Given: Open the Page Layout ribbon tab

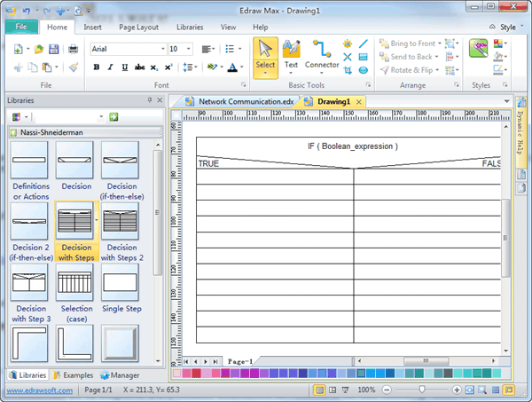Looking at the screenshot, I should point(138,28).
